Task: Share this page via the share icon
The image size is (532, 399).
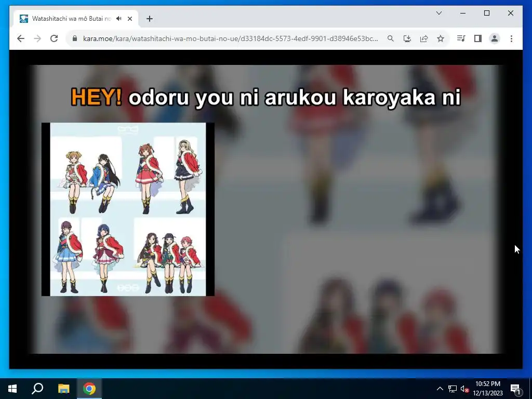Action: 424,38
